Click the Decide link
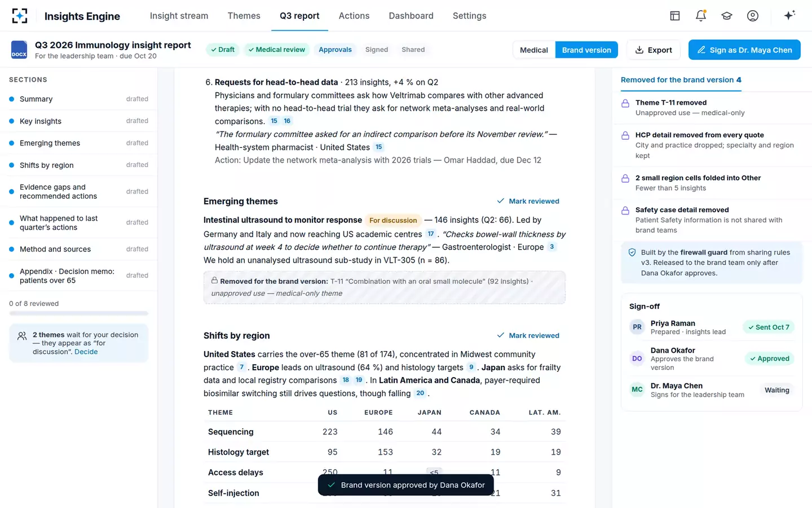The width and height of the screenshot is (812, 508). [x=86, y=352]
